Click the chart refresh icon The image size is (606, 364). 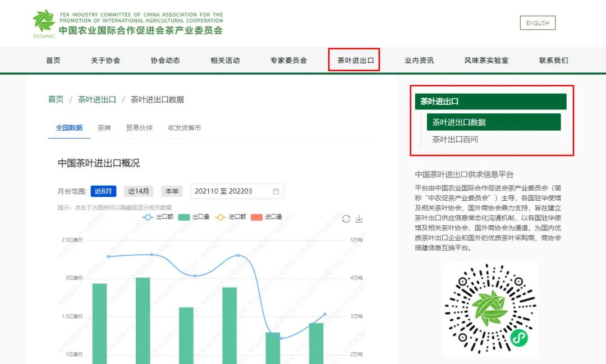tap(346, 218)
